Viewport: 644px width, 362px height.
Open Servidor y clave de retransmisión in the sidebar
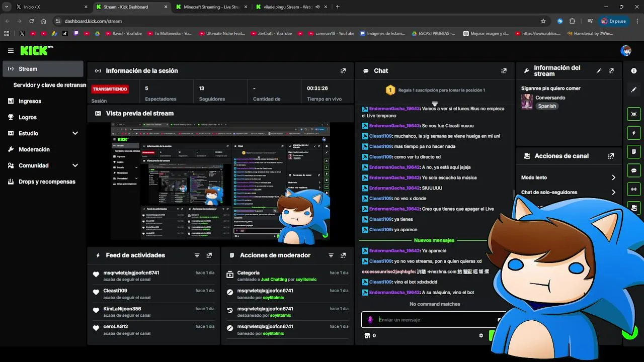(50, 85)
